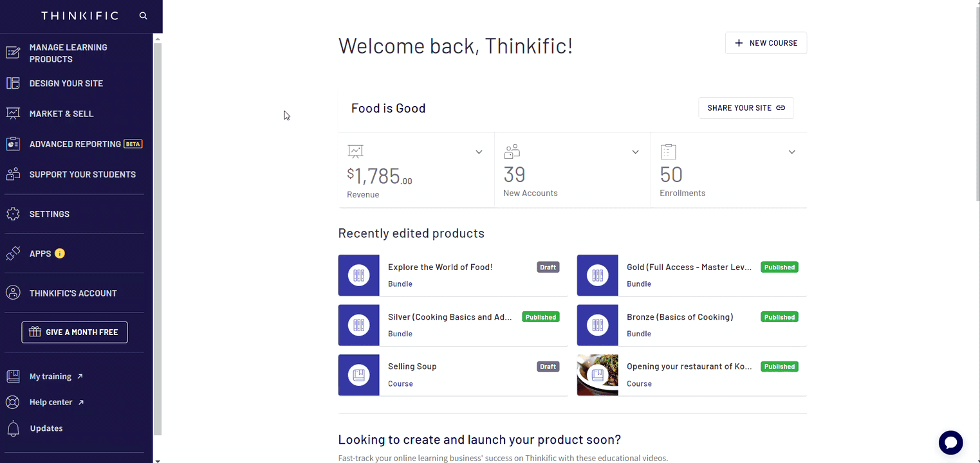
Task: Click the Manage Learning Products pencil icon
Action: (x=13, y=53)
